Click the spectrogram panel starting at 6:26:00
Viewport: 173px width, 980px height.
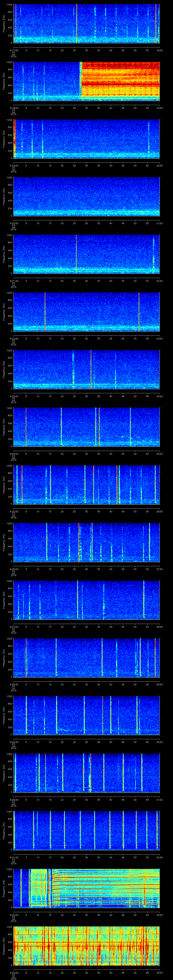click(86, 542)
